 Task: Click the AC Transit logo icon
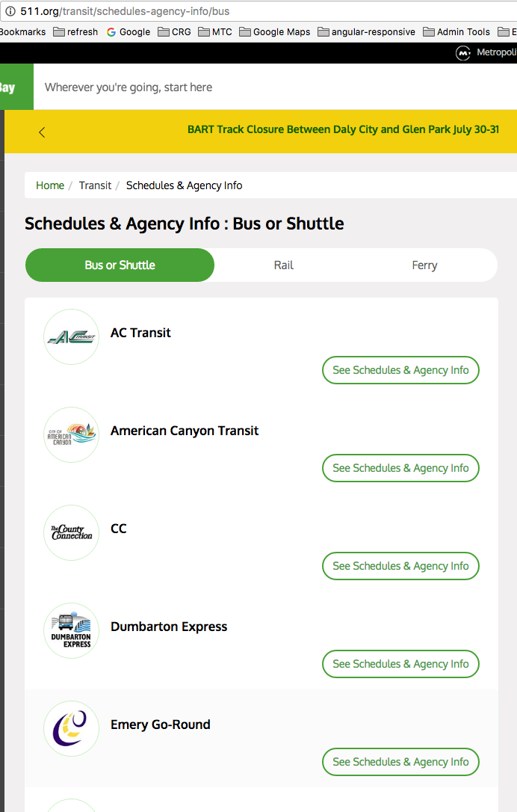tap(72, 337)
